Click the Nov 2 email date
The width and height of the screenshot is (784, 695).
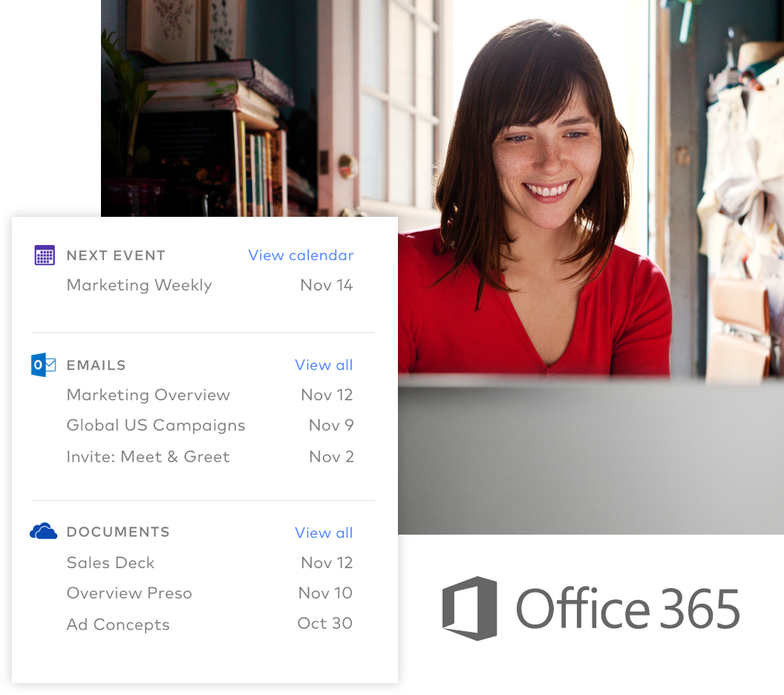(x=331, y=457)
